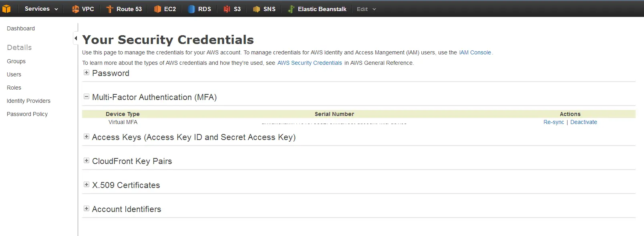
Task: Open Users in the sidebar
Action: tap(14, 74)
